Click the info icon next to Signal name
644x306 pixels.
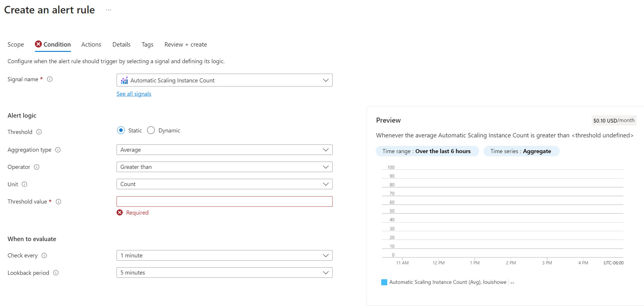[50, 79]
